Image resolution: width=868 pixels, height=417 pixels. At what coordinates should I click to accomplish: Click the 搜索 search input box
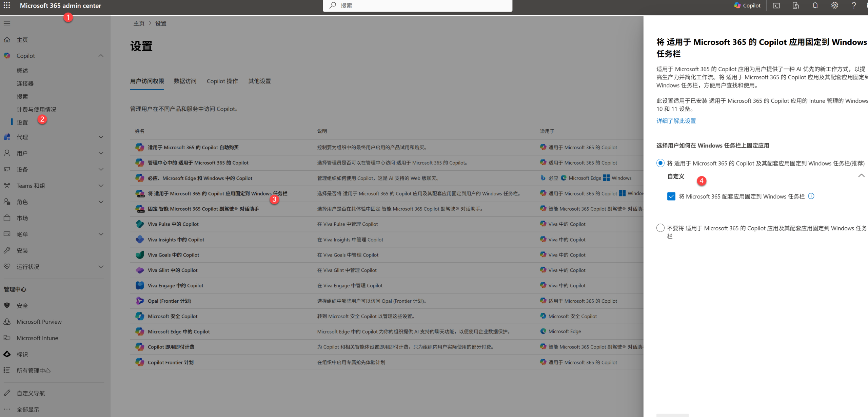point(417,5)
